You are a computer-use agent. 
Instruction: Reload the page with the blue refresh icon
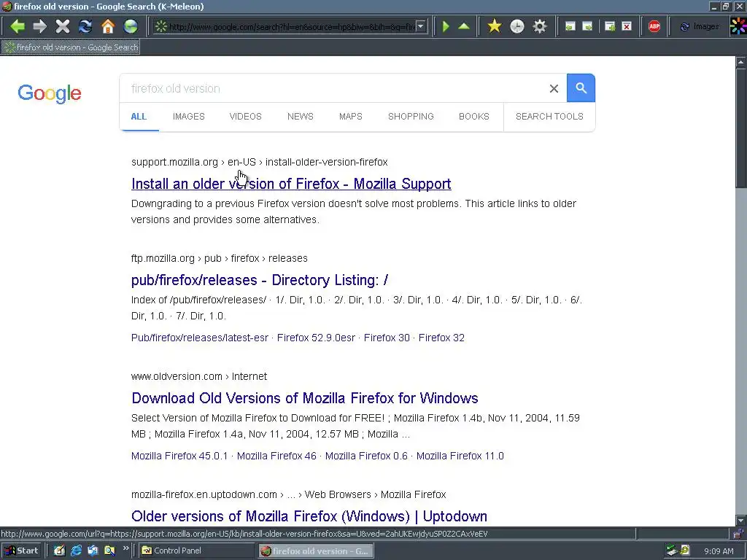85,26
